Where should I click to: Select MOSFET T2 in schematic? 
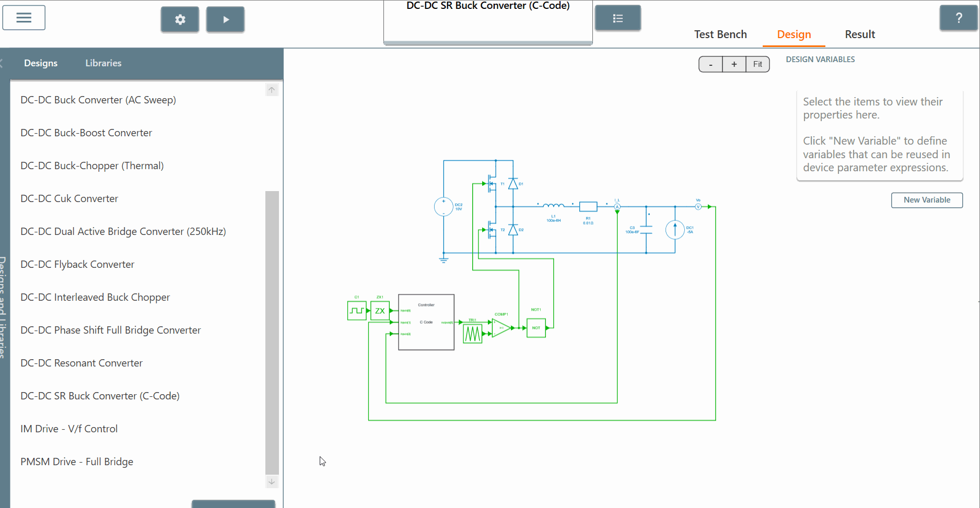[x=491, y=230]
